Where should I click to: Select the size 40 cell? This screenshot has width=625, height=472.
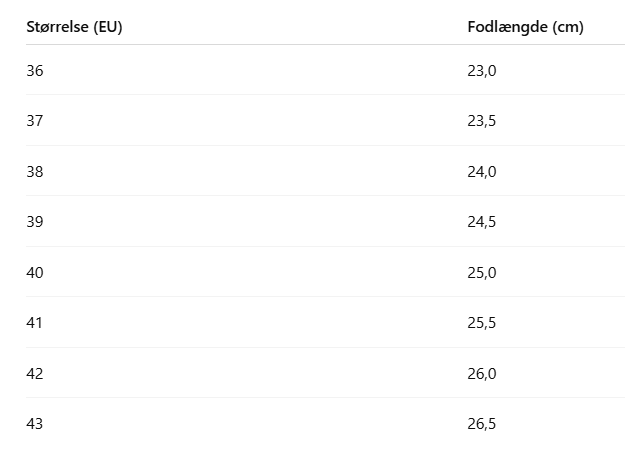tap(35, 273)
